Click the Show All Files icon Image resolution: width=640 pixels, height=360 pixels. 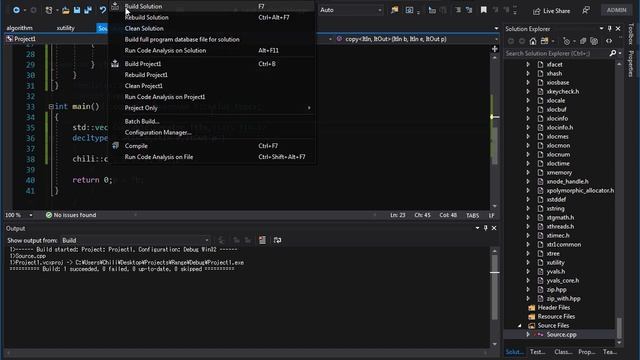(x=594, y=41)
